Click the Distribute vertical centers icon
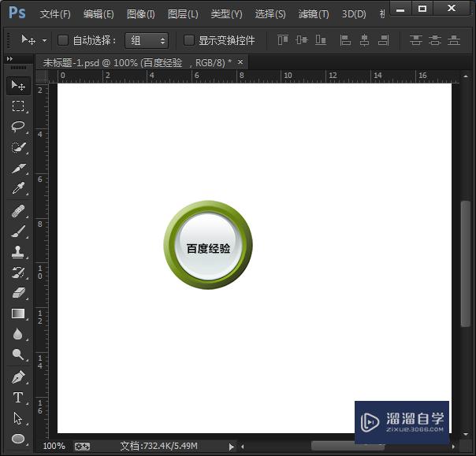Screen dimensions: 476x456 click(435, 39)
